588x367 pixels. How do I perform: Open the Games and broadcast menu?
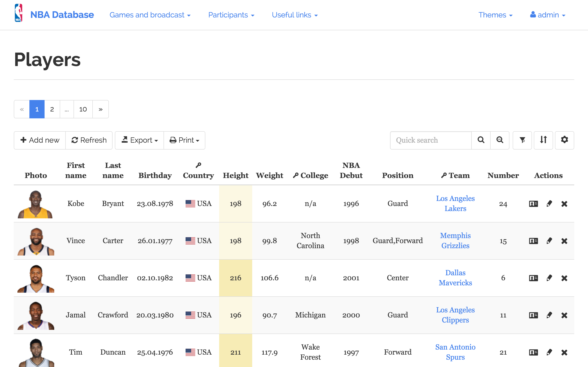pyautogui.click(x=150, y=15)
